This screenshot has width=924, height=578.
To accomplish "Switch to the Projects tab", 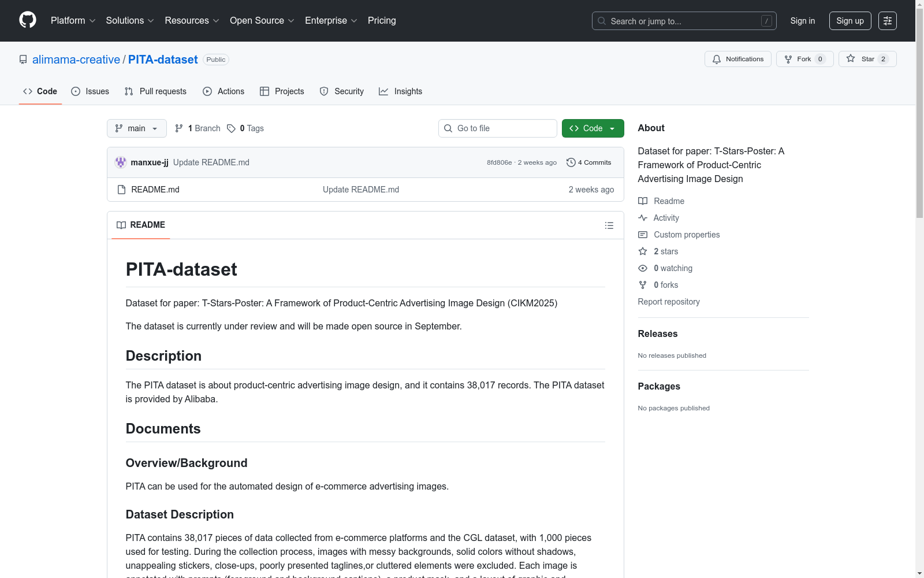I will tap(282, 91).
